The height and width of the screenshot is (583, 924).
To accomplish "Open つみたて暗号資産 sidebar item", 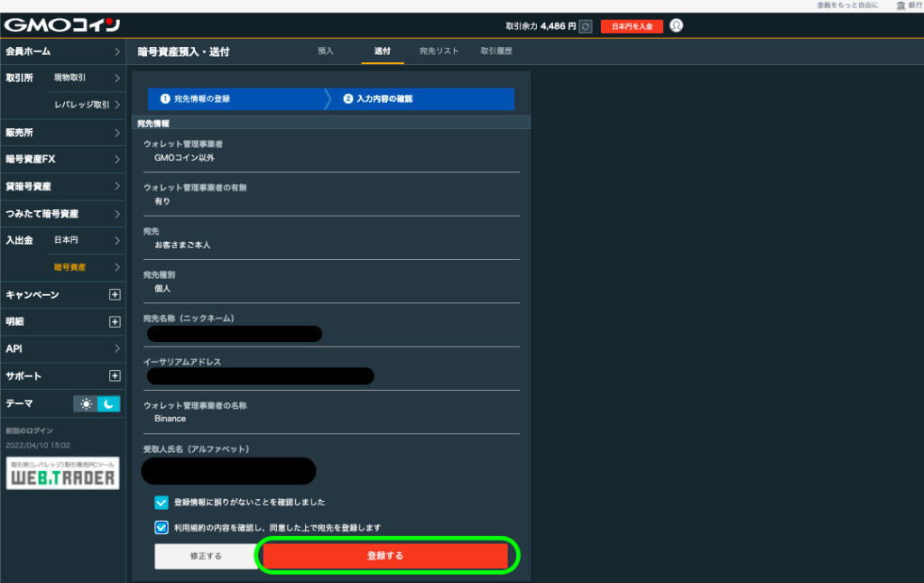I will 62,213.
